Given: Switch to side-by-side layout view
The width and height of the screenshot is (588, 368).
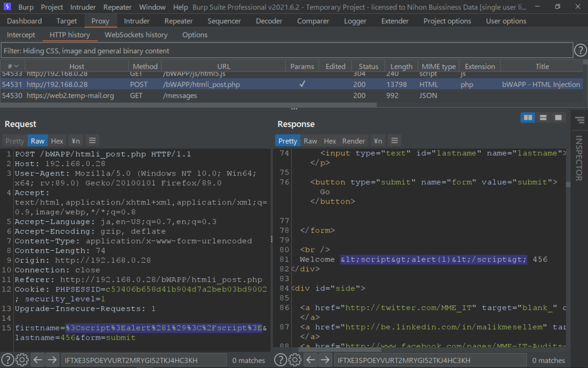Looking at the screenshot, I should (528, 118).
